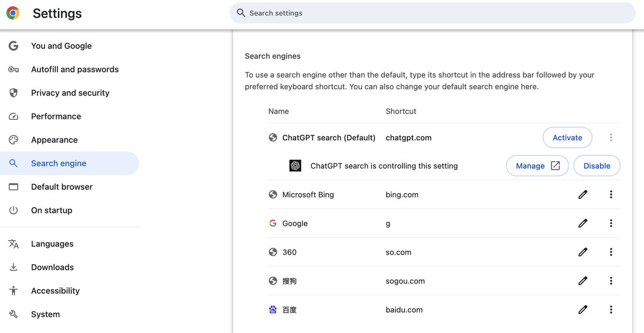Click the Microsoft Bing engine name
This screenshot has height=333, width=644.
308,194
